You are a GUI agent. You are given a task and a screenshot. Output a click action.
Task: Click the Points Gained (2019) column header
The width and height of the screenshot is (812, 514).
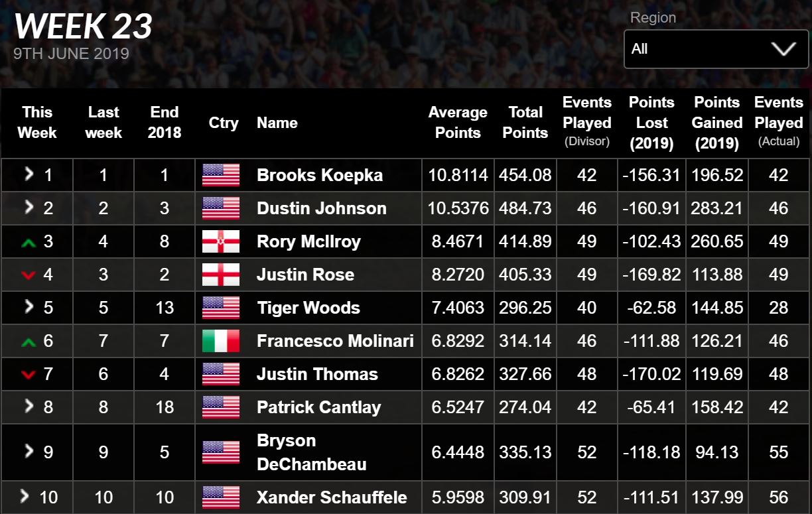click(x=717, y=123)
